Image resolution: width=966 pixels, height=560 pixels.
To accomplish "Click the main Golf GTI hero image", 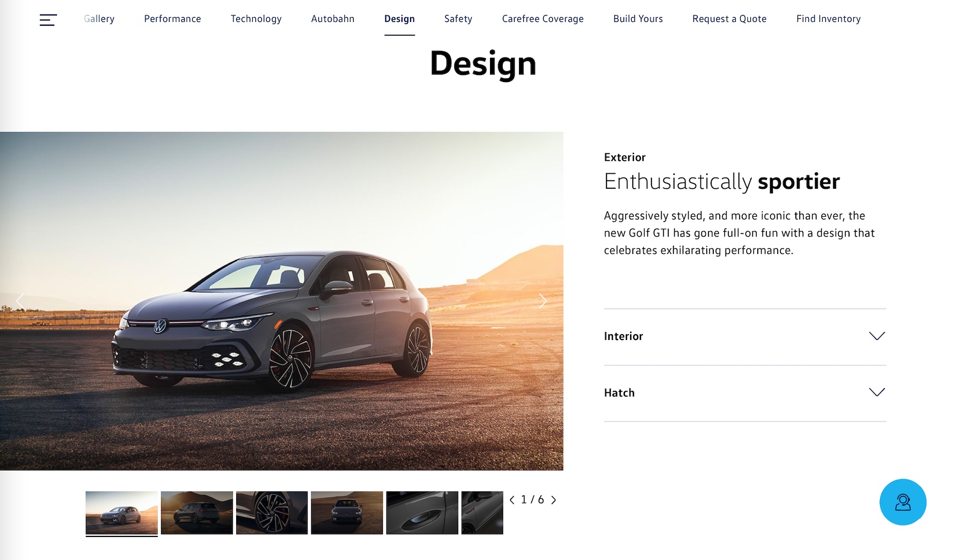I will point(282,301).
